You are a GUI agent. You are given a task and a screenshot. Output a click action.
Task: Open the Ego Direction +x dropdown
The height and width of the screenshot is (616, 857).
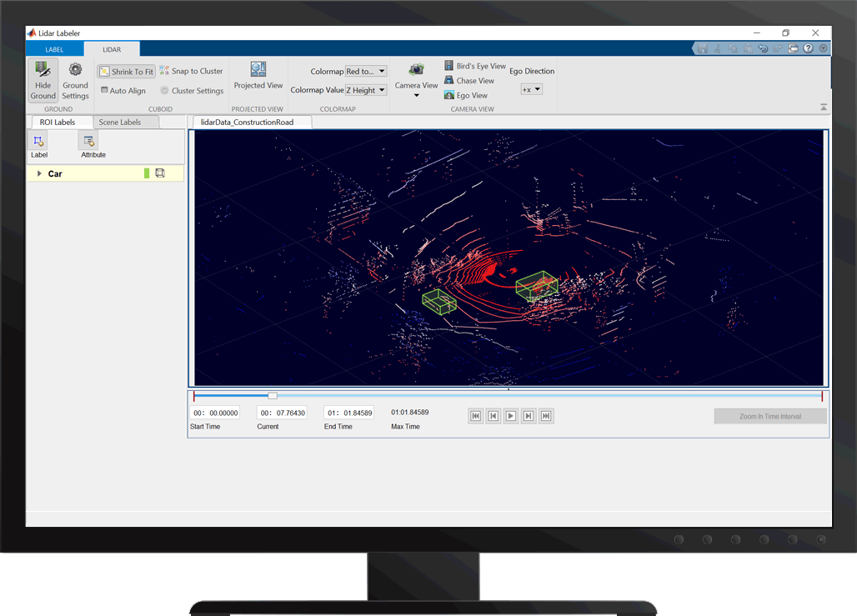click(531, 89)
